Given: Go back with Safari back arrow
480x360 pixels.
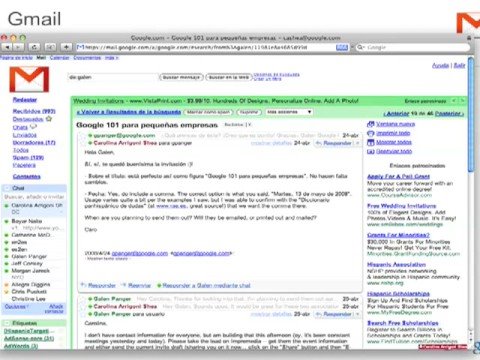Looking at the screenshot, I should [7, 47].
